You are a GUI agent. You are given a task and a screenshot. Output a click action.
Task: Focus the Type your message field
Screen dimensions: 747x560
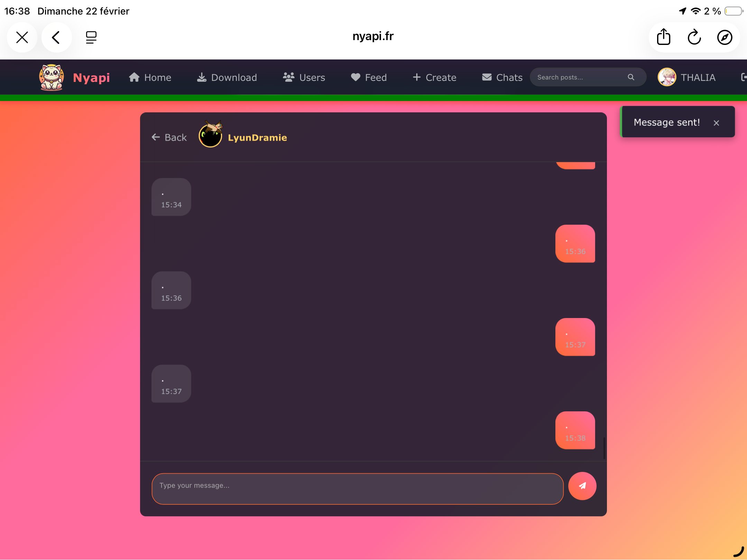coord(357,488)
